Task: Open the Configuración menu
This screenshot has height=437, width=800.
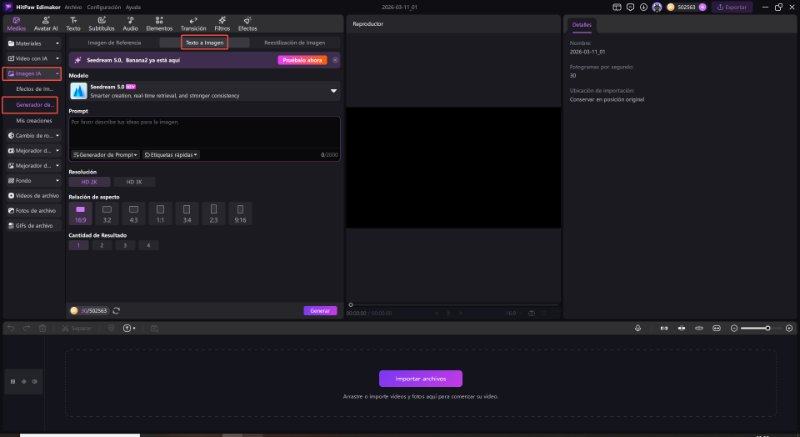Action: pos(104,7)
